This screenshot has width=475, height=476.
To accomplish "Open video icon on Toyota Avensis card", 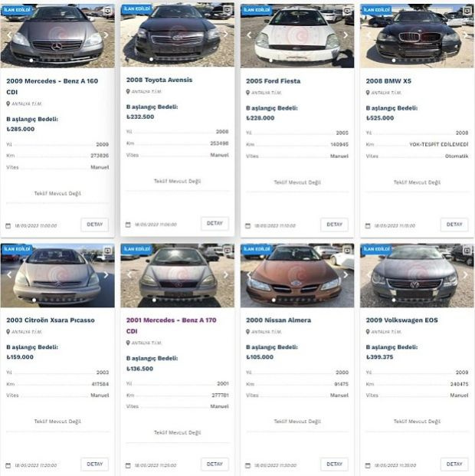I will click(228, 10).
